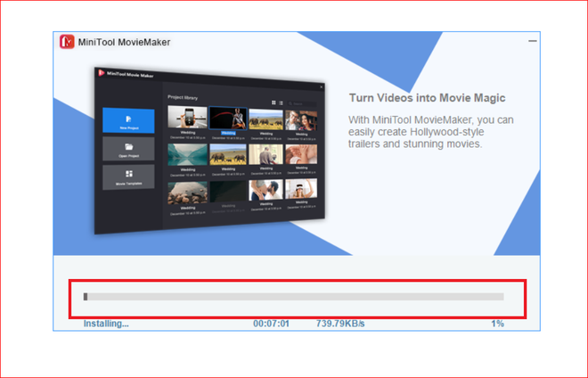Minimize the installer window

(x=532, y=40)
